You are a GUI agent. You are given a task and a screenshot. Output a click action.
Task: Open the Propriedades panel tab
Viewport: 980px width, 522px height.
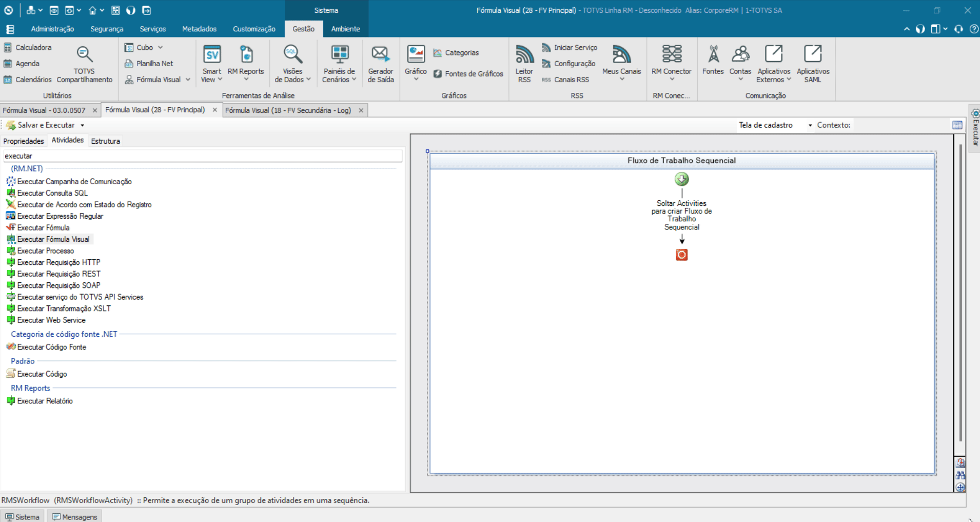click(24, 141)
